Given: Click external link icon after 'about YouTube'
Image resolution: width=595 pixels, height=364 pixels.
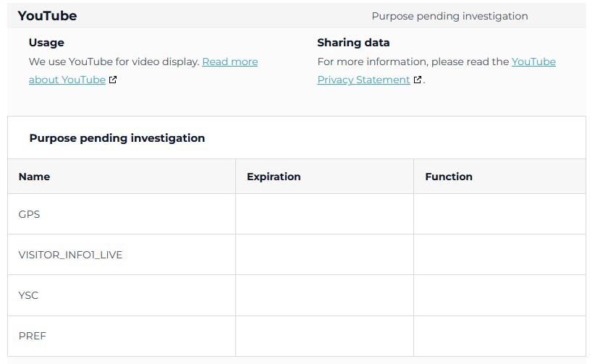Looking at the screenshot, I should pyautogui.click(x=113, y=80).
